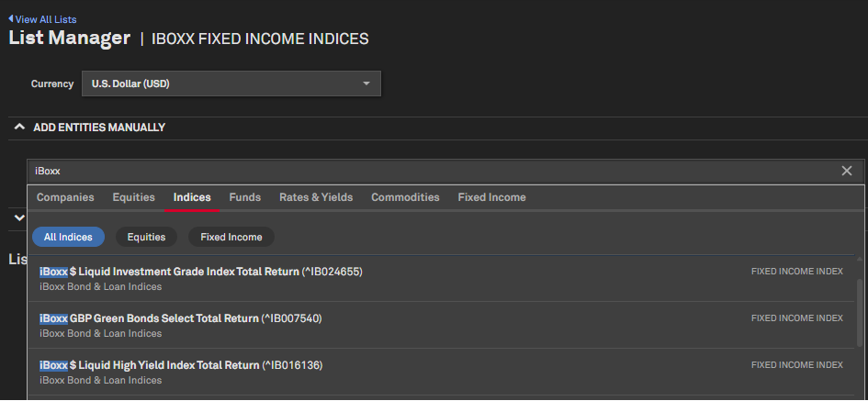The width and height of the screenshot is (868, 401).
Task: Switch to the Equities tab
Action: (133, 197)
